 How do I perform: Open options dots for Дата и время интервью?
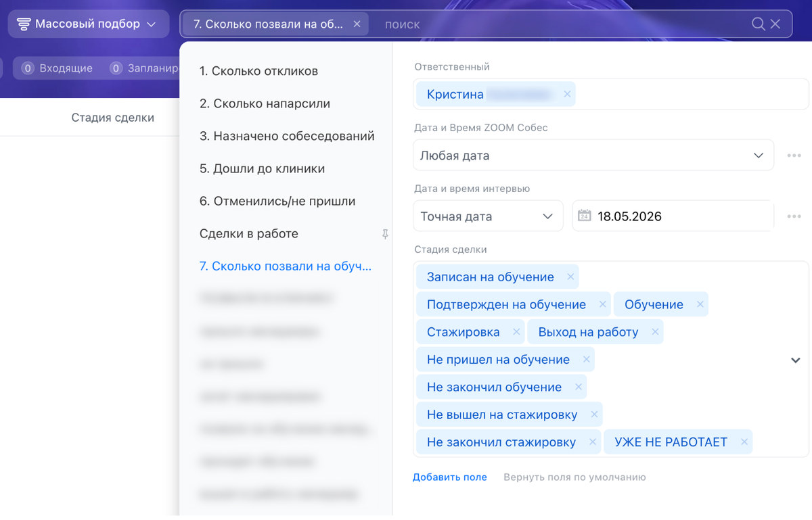(794, 216)
